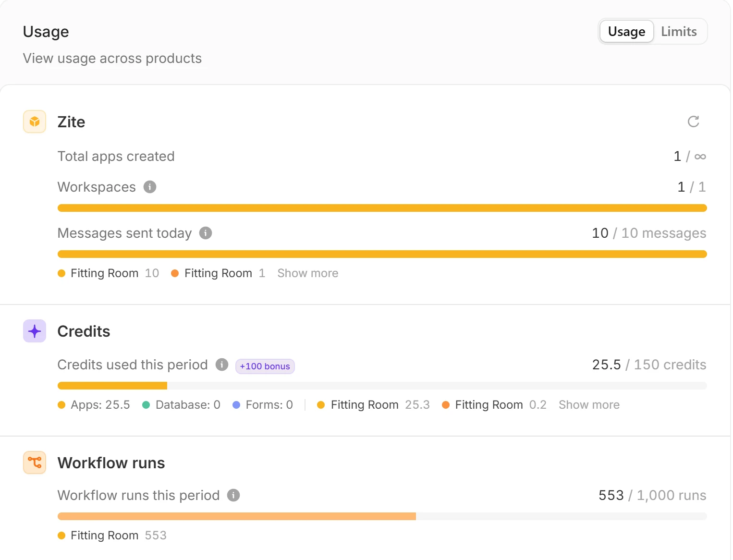The width and height of the screenshot is (733, 560).
Task: Click the Workspaces progress bar
Action: coord(382,208)
